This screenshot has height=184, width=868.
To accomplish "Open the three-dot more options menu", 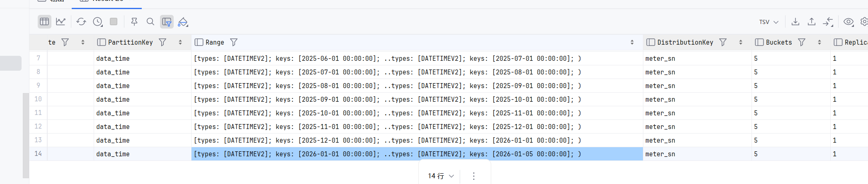I will (474, 176).
